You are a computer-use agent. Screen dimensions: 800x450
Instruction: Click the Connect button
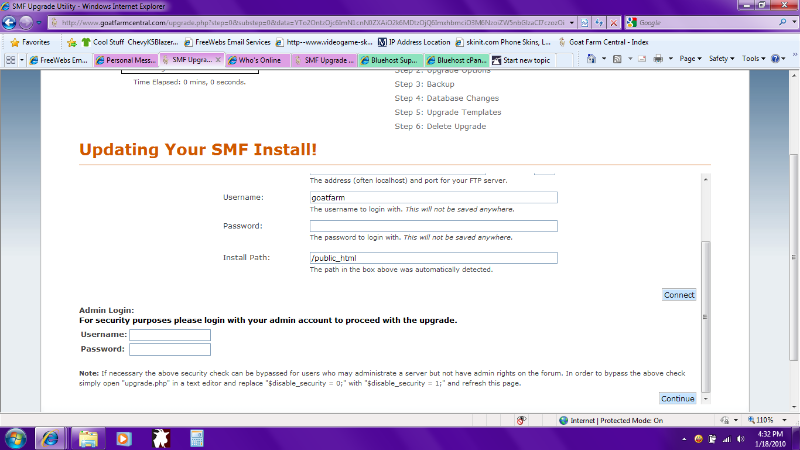679,295
